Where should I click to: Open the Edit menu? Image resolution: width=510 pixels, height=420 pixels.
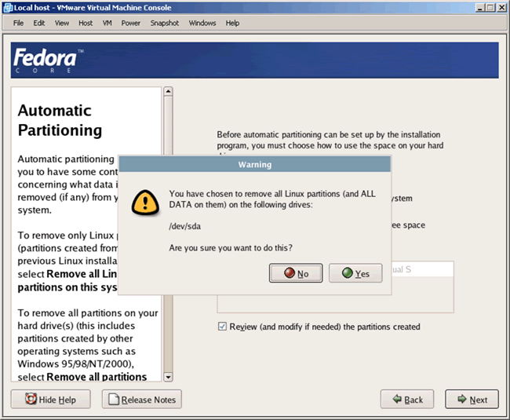tap(39, 23)
